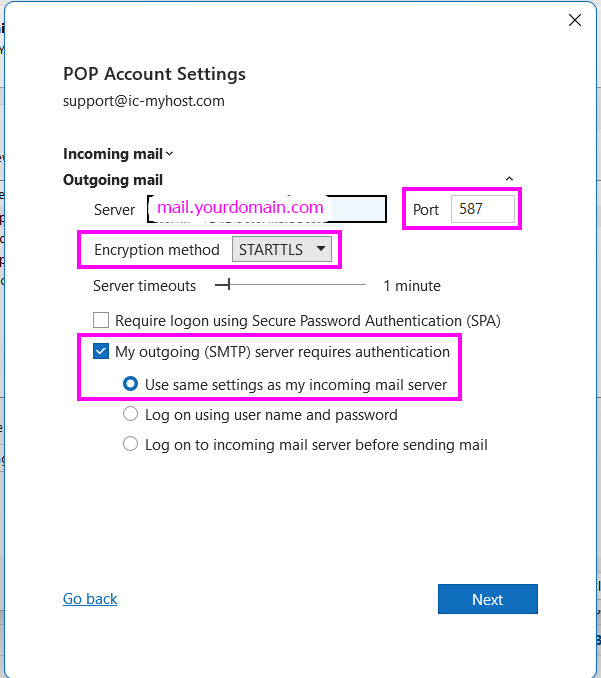Uncheck outgoing SMTP server requires authentication

100,352
